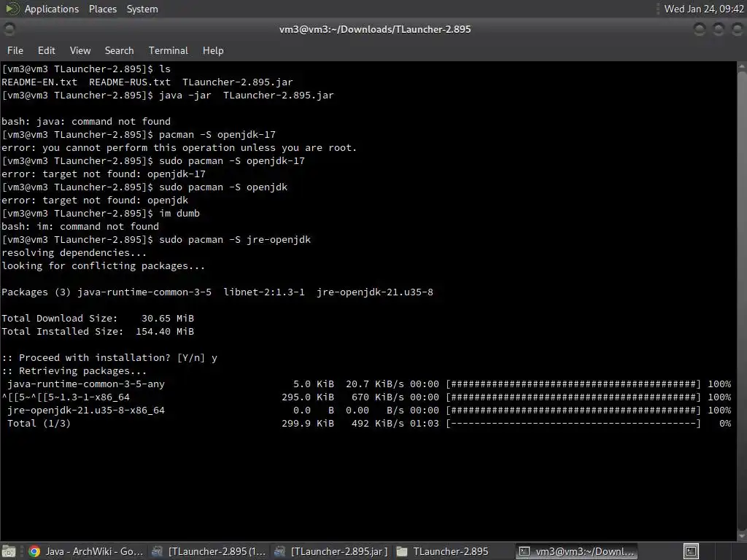Image resolution: width=747 pixels, height=560 pixels.
Task: Open the View menu
Action: point(80,50)
